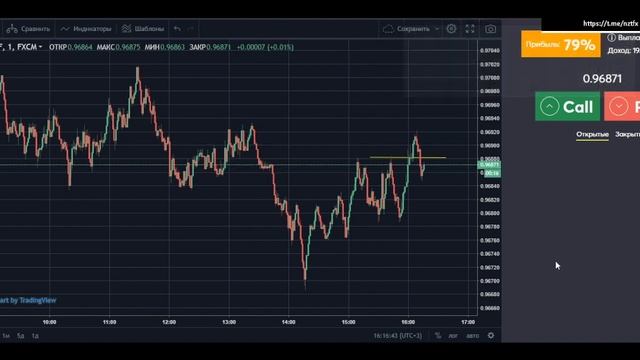Open the Шаблоны templates menu
The height and width of the screenshot is (360, 640).
point(143,29)
